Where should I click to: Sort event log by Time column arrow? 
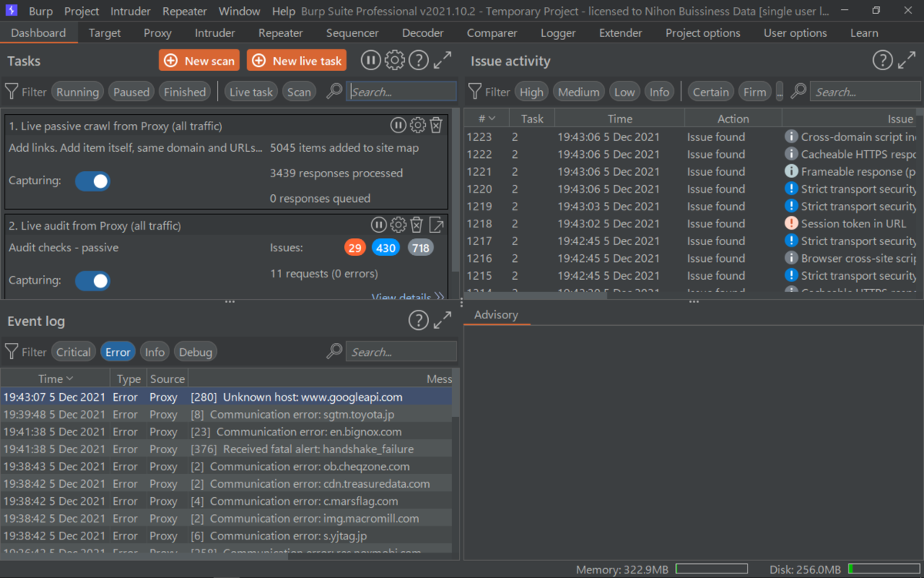click(69, 378)
